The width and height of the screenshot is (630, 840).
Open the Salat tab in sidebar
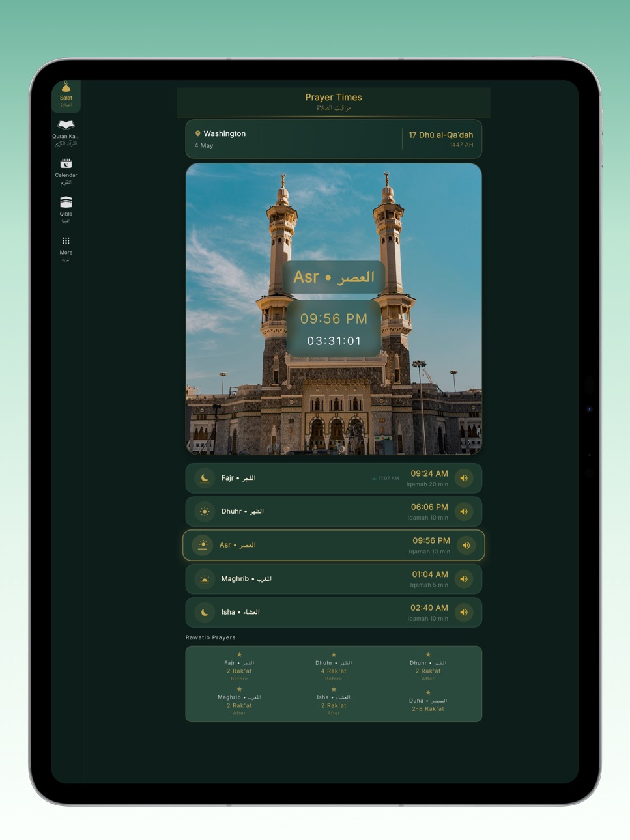(66, 96)
